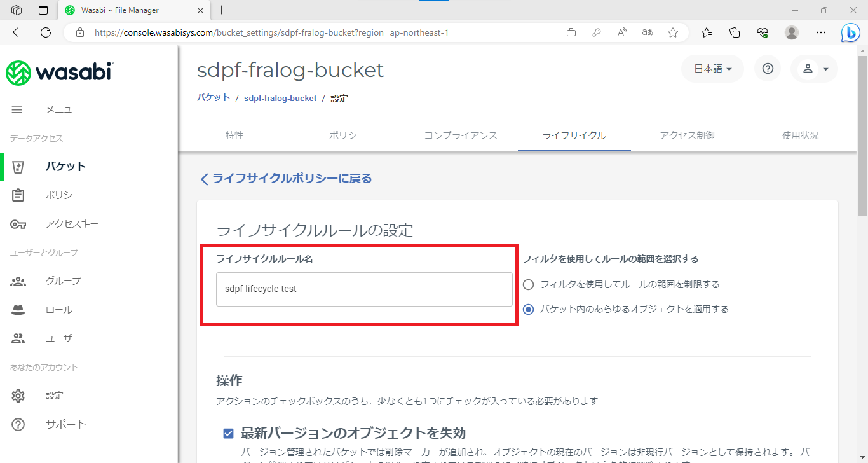Switch to the コンプライアンス tab
This screenshot has height=463, width=868.
(x=461, y=135)
